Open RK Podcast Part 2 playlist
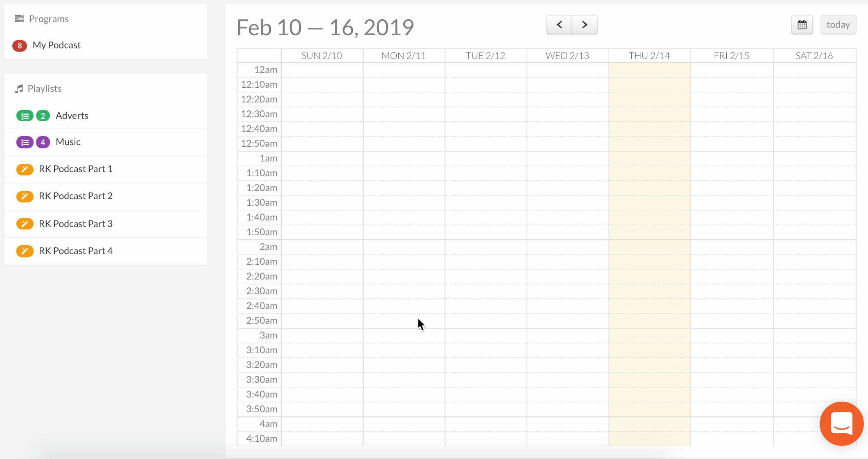The image size is (868, 459). click(76, 196)
